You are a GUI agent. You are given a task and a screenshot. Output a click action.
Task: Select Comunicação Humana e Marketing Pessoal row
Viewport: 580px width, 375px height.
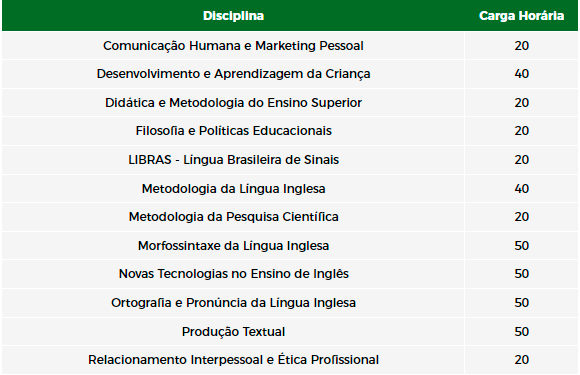[290, 46]
